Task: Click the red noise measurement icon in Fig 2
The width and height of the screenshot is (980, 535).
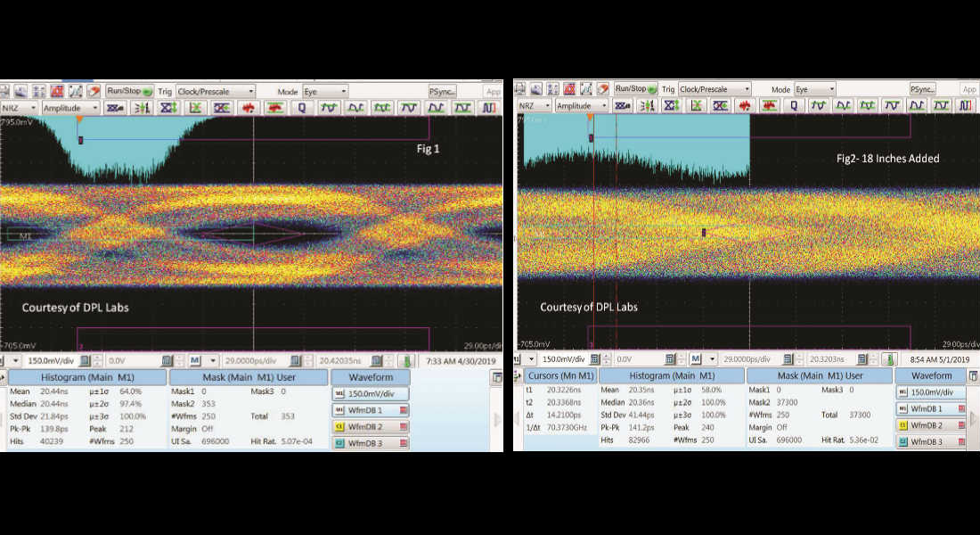Action: (x=745, y=106)
